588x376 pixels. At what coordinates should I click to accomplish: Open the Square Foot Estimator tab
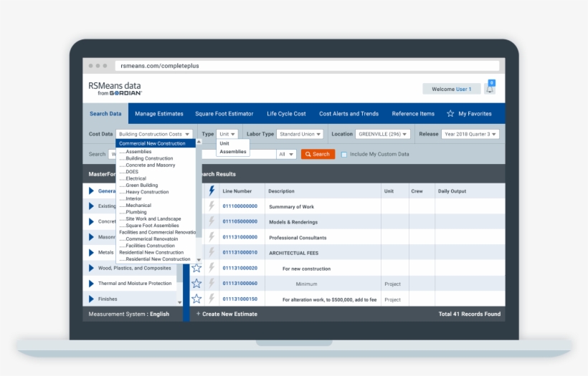click(224, 113)
